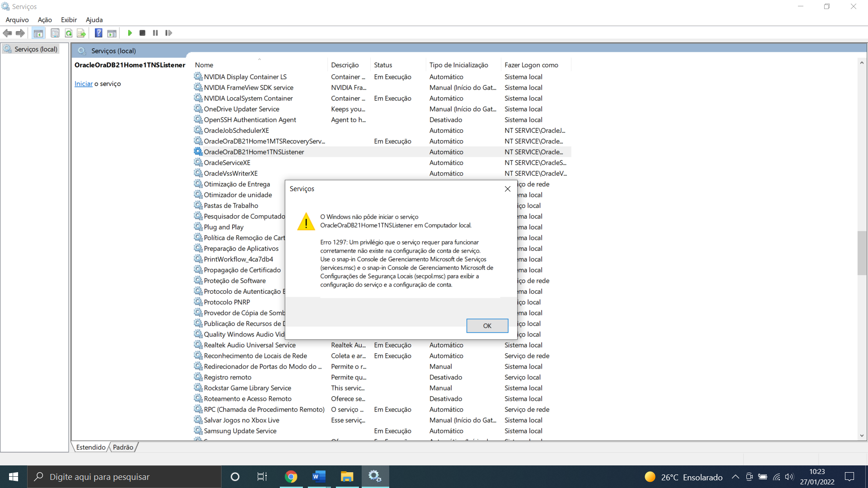868x488 pixels.
Task: Select the OneDrive Updater Service row
Action: pos(382,109)
